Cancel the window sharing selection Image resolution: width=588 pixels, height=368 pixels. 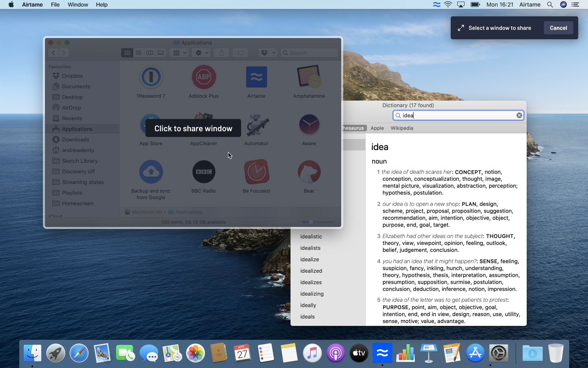click(x=558, y=28)
